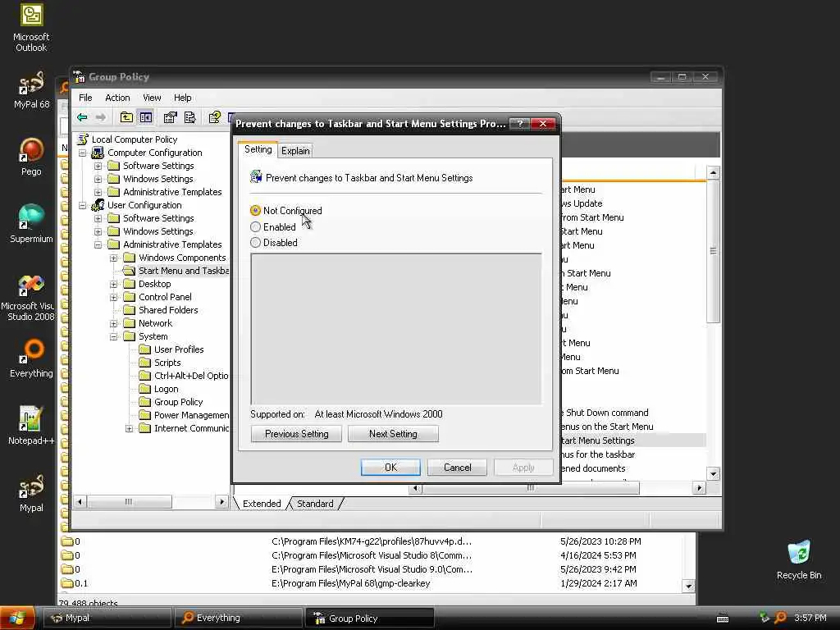Expand Windows Settings under User Configuration
The image size is (840, 630).
coord(98,231)
